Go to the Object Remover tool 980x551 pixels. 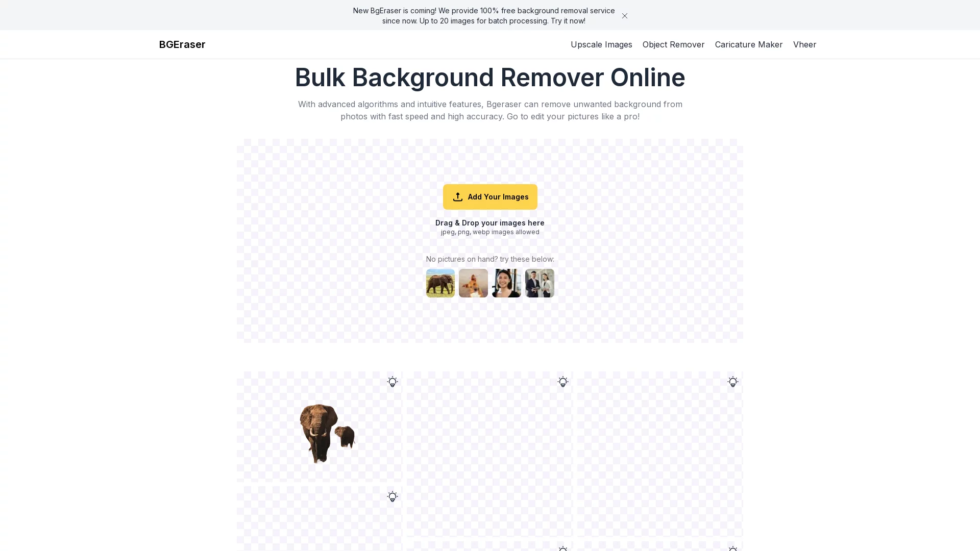[673, 44]
